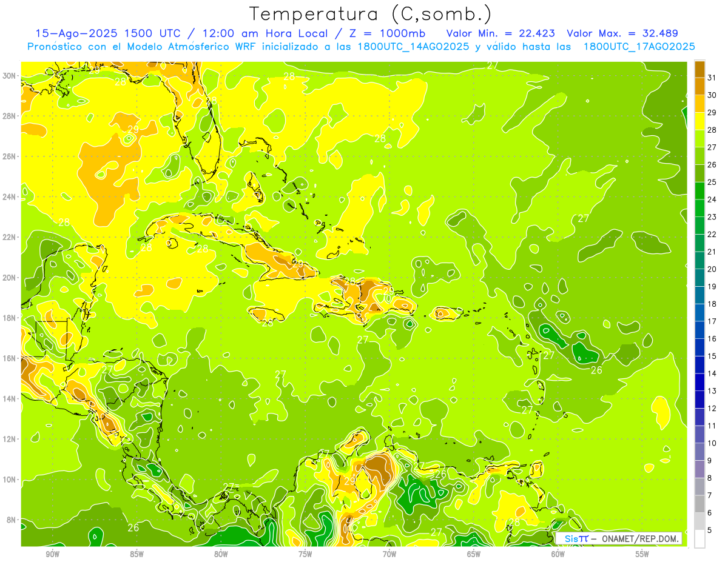The width and height of the screenshot is (728, 562).
Task: Click the 70W longitude axis label
Action: 389,555
